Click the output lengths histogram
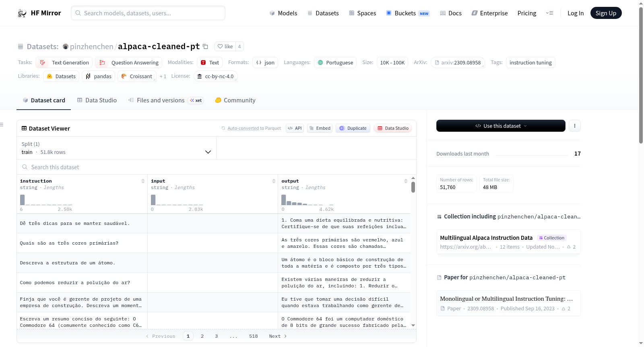This screenshot has width=644, height=347. (x=308, y=200)
